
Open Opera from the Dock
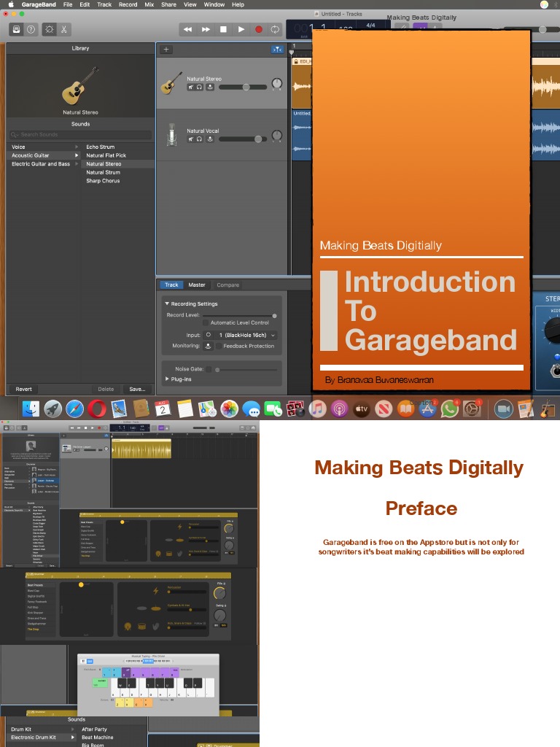[x=97, y=409]
